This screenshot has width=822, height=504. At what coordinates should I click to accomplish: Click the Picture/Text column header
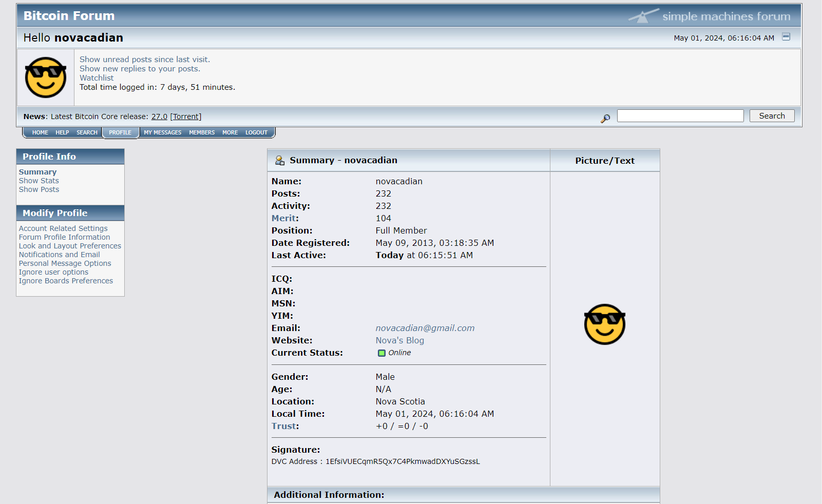point(605,161)
